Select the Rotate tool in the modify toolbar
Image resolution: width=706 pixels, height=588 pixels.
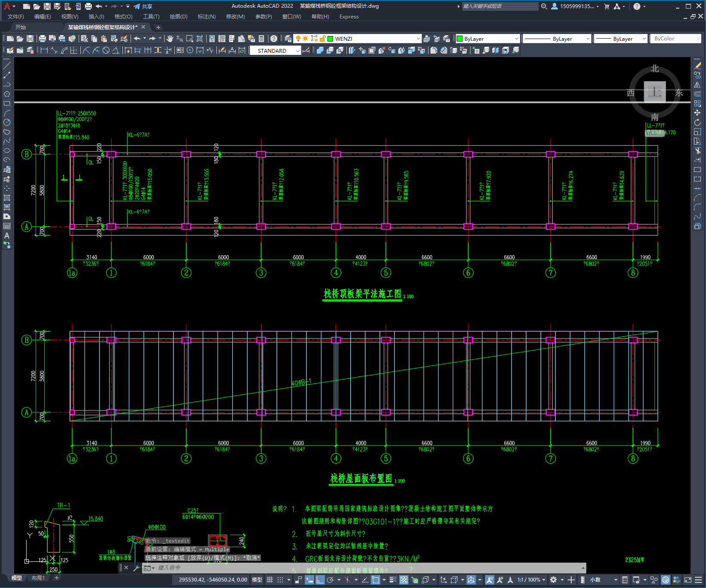click(697, 122)
